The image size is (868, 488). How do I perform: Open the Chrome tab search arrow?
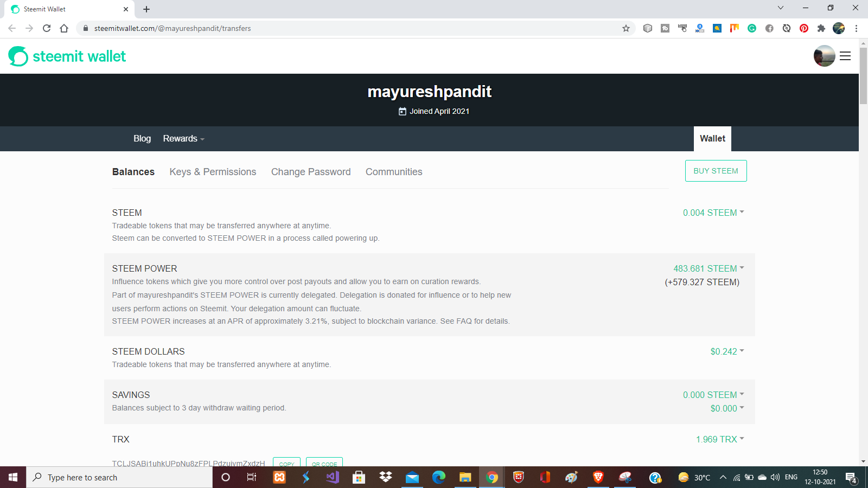(x=781, y=8)
